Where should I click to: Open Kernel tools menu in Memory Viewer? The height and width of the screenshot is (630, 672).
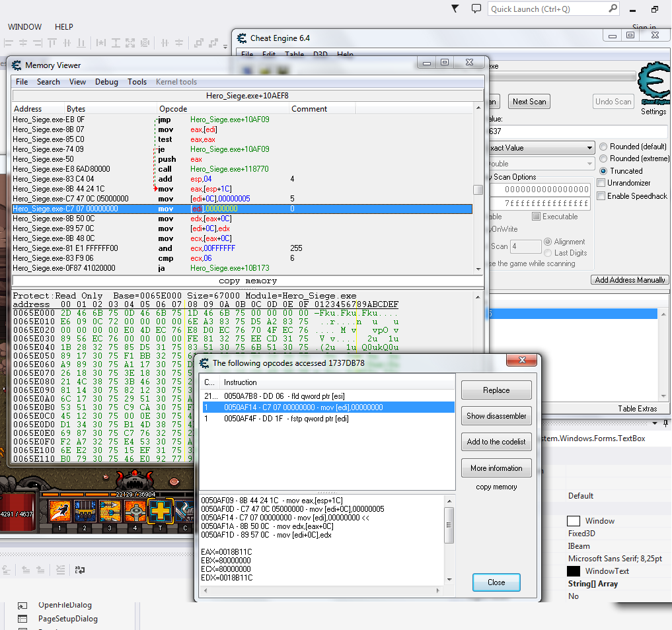pos(176,82)
